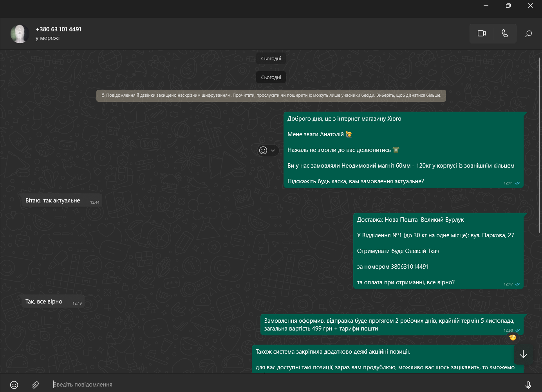Start a voice call with the contact

pos(505,33)
